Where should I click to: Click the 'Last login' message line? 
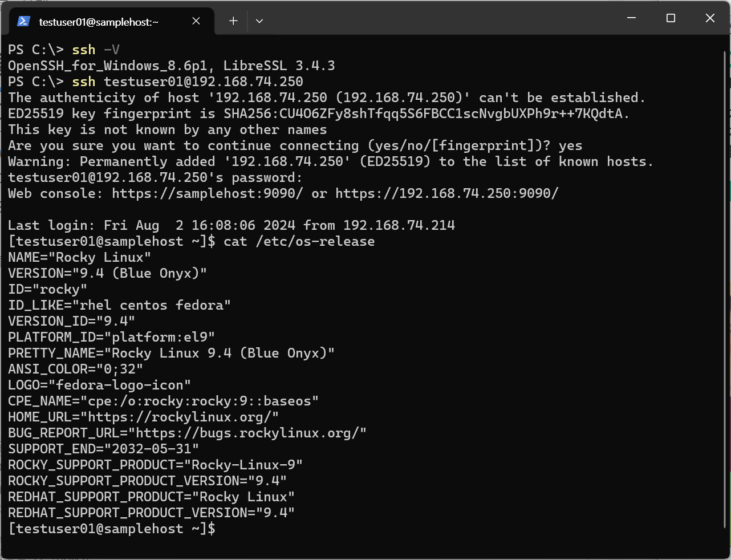point(231,225)
